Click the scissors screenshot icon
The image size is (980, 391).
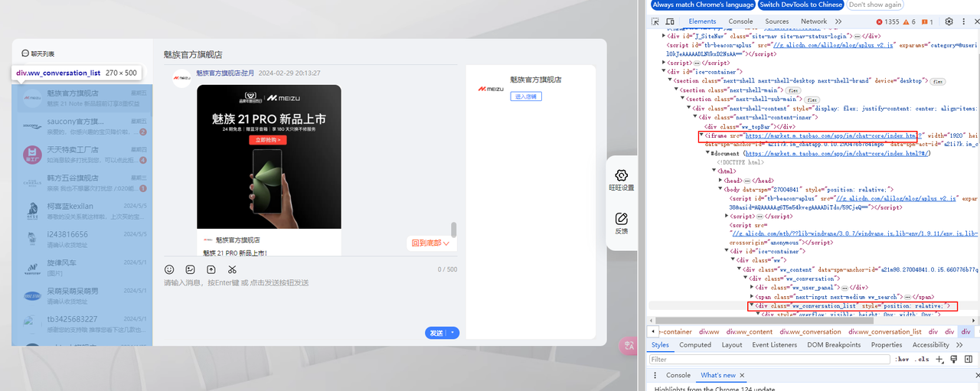coord(232,269)
